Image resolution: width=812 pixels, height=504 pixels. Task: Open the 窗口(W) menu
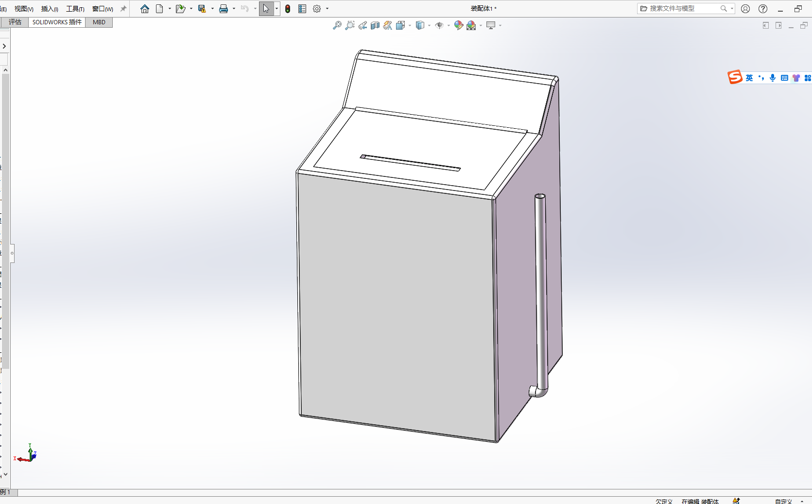tap(103, 9)
